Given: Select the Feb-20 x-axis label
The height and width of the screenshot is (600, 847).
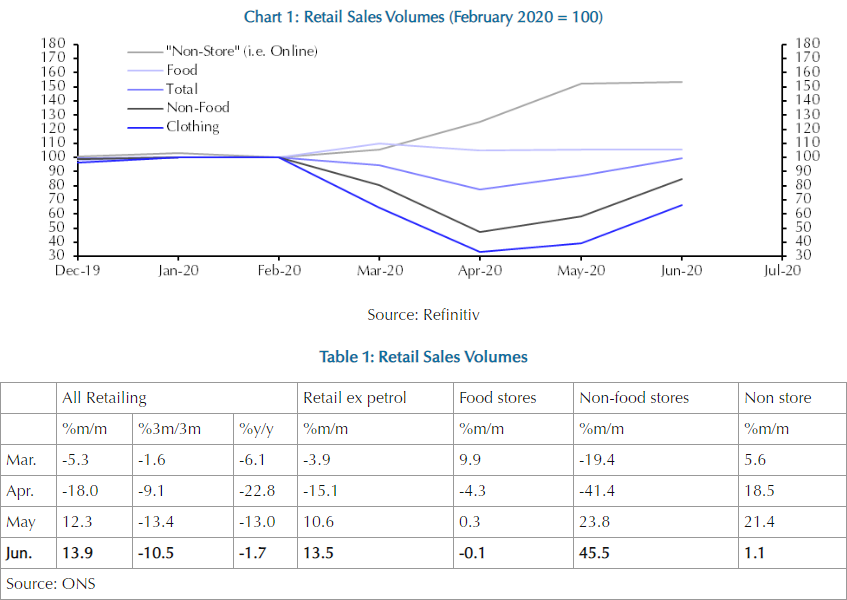Looking at the screenshot, I should tap(279, 270).
